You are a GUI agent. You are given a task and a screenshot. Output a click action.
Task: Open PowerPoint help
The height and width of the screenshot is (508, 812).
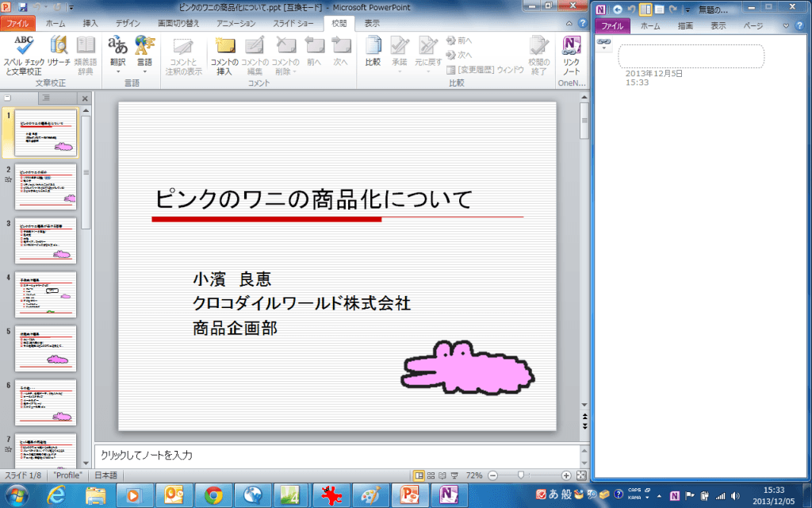(x=583, y=23)
